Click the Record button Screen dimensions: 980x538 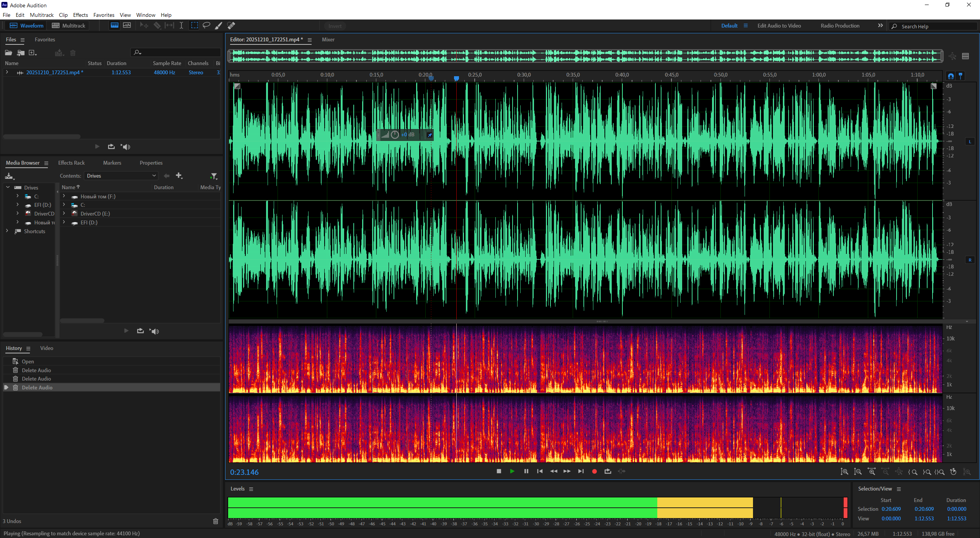(x=594, y=471)
